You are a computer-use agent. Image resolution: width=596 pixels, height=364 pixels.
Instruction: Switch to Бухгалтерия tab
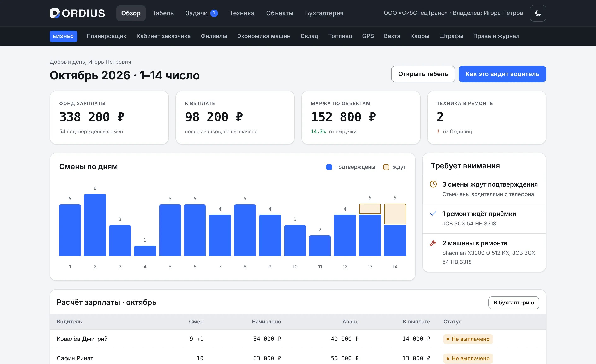(324, 13)
